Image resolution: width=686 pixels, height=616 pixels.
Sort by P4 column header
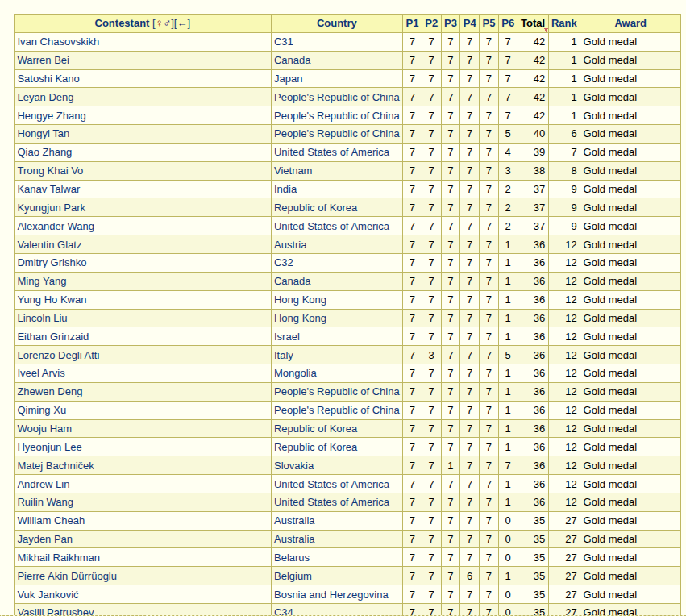coord(469,23)
